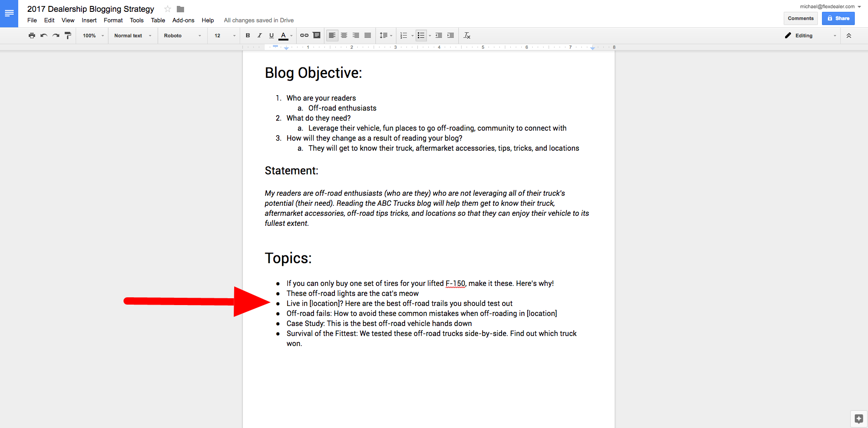868x428 pixels.
Task: Open the 100% zoom dropdown
Action: pyautogui.click(x=93, y=36)
